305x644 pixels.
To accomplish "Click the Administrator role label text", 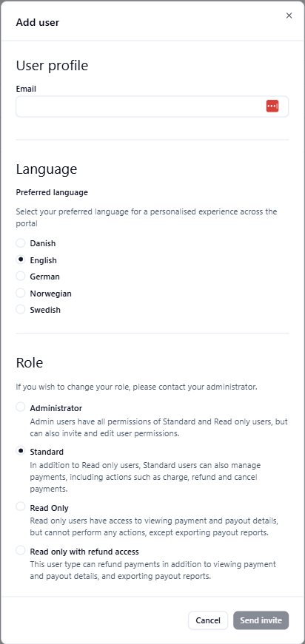I will coord(56,408).
